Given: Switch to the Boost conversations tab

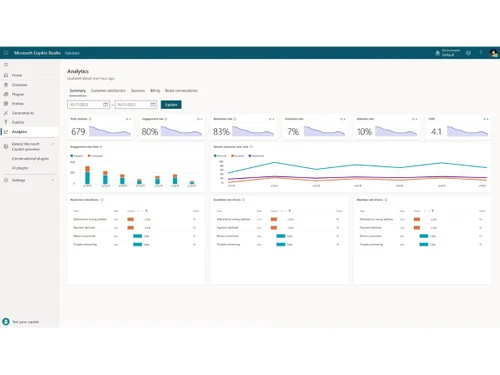Looking at the screenshot, I should [181, 91].
